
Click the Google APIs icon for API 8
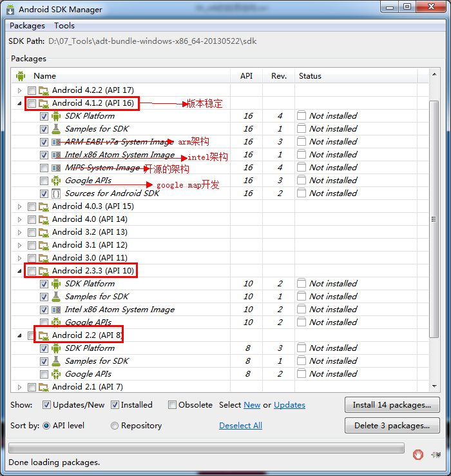(x=56, y=374)
